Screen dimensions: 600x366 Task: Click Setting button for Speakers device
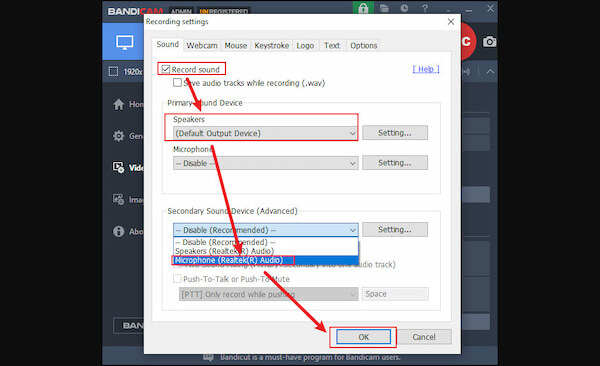tap(395, 133)
